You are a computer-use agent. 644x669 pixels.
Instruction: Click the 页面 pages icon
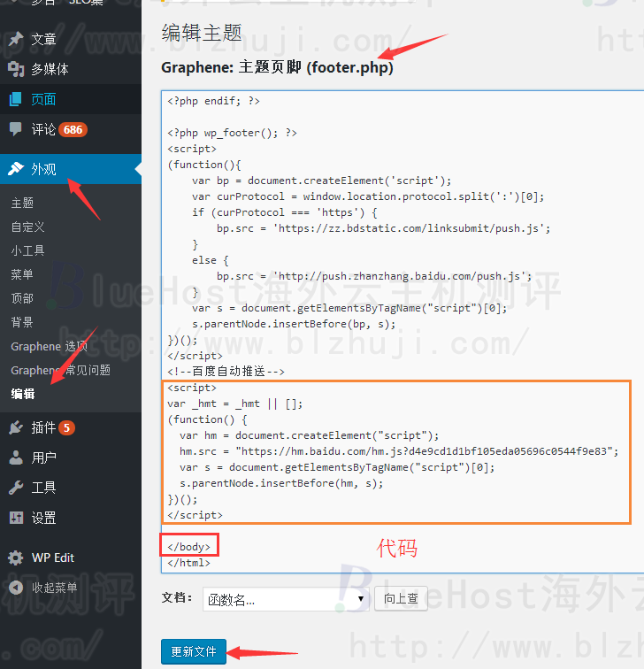pos(16,99)
